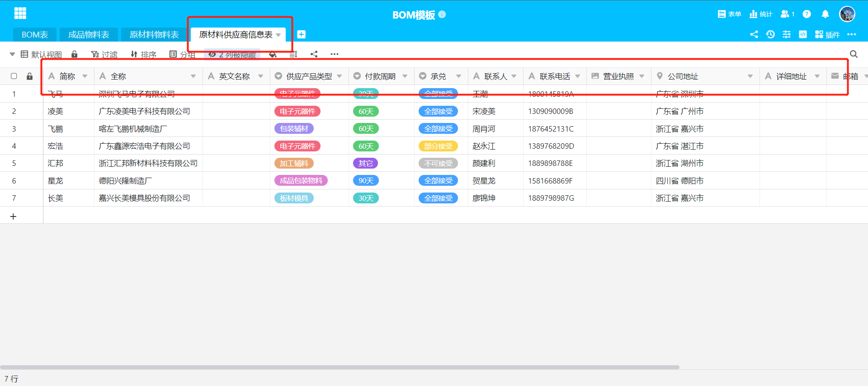Select the address cell 四川省 德阳市

705,181
